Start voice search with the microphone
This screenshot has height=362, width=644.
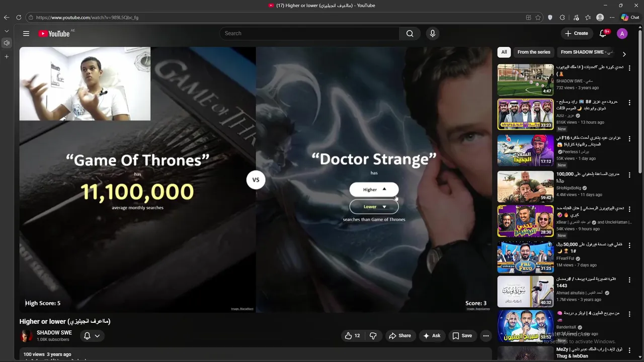tap(432, 34)
